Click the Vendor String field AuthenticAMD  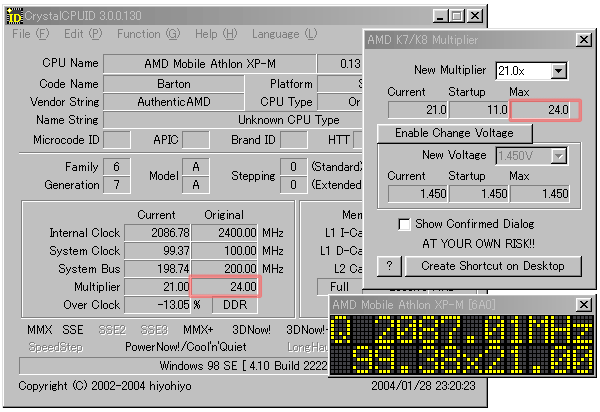click(x=174, y=102)
